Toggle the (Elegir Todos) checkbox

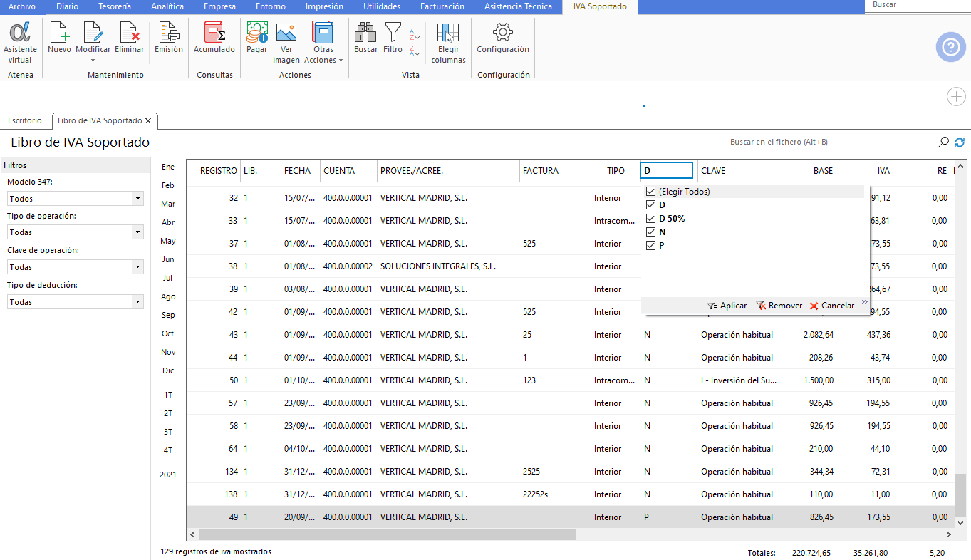click(x=650, y=192)
